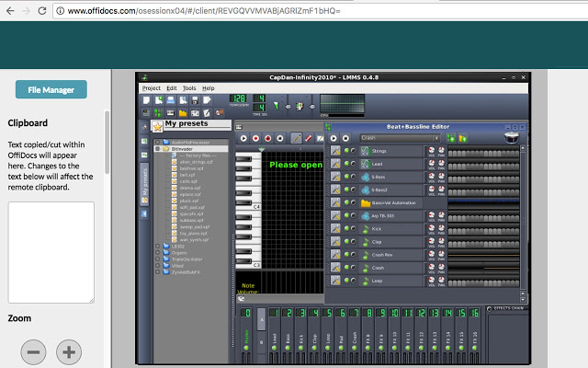Open the Edit menu
The width and height of the screenshot is (588, 368).
172,88
